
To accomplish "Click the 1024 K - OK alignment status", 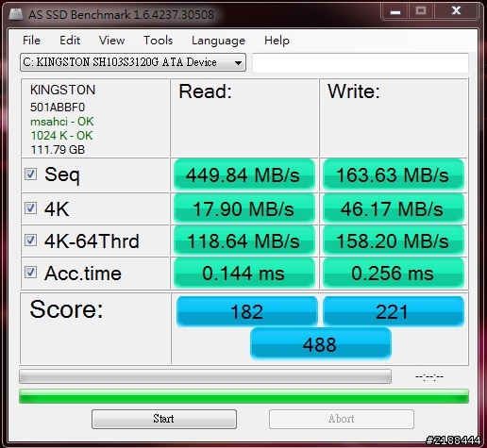I will point(61,136).
